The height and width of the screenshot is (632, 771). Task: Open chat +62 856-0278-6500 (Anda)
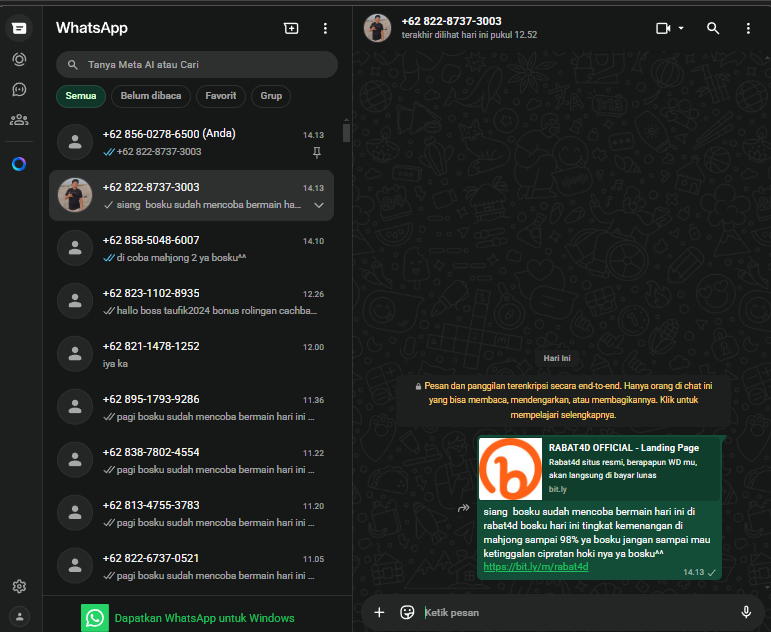point(192,143)
